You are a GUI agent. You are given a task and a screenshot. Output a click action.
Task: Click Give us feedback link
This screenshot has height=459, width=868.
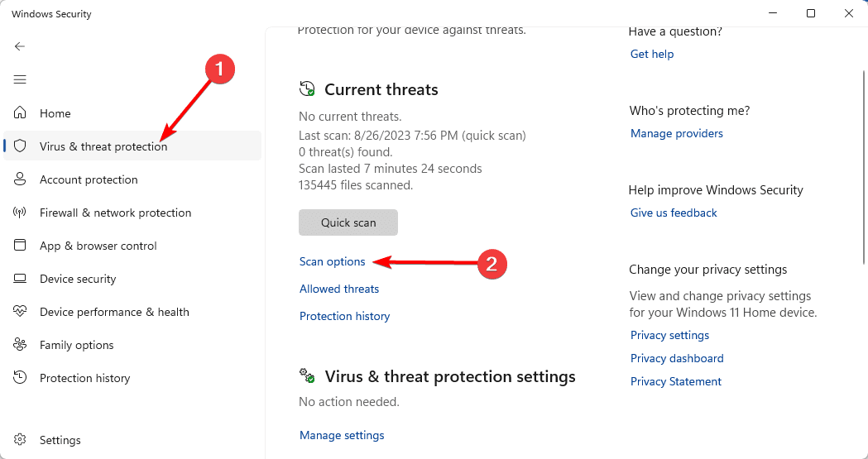click(674, 213)
